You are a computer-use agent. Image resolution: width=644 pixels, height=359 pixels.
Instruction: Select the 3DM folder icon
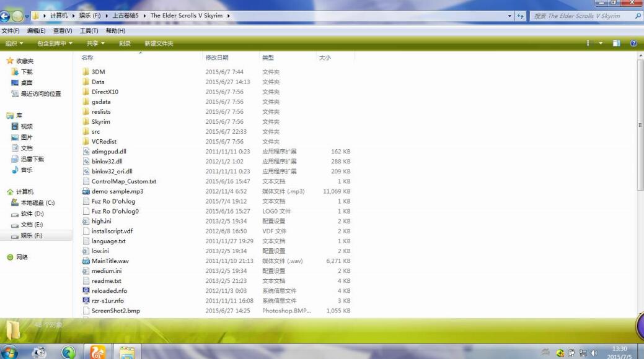[86, 72]
